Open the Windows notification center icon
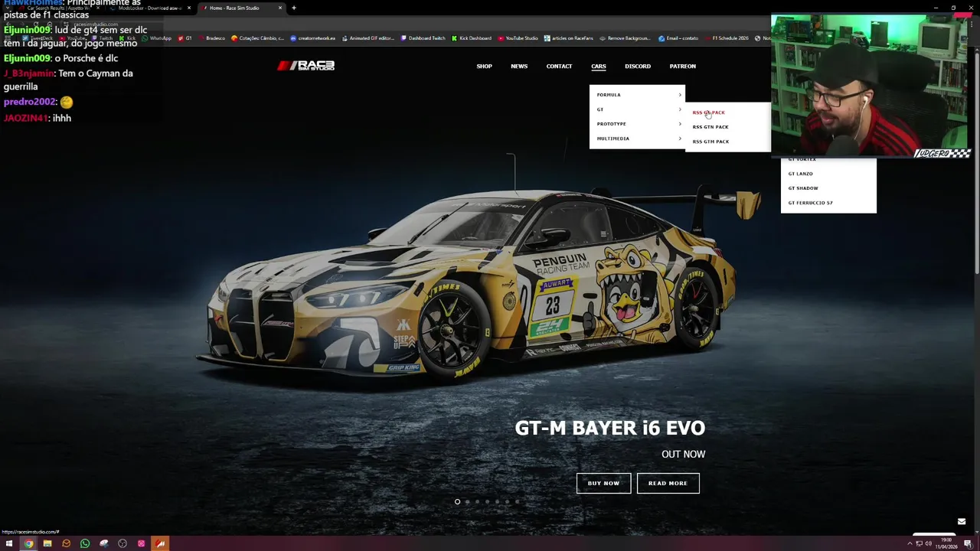 click(968, 543)
